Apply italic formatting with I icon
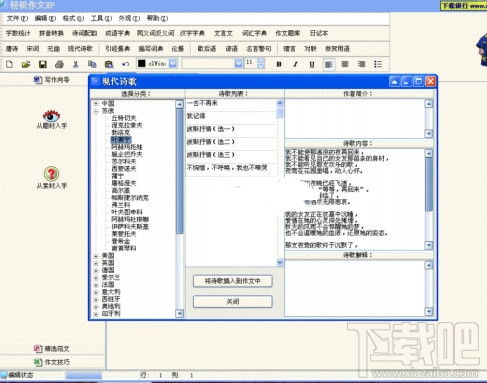The height and width of the screenshot is (383, 487). coord(295,64)
